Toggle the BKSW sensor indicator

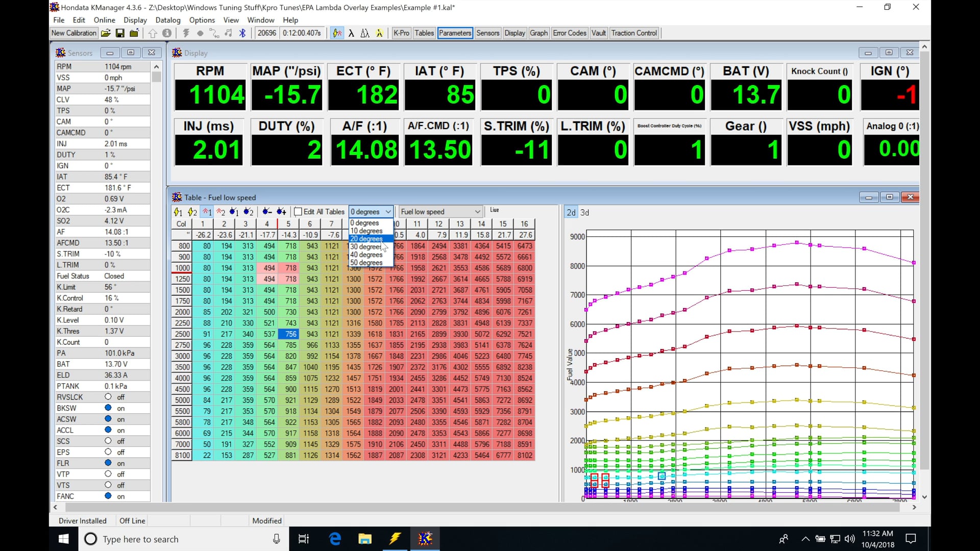108,408
